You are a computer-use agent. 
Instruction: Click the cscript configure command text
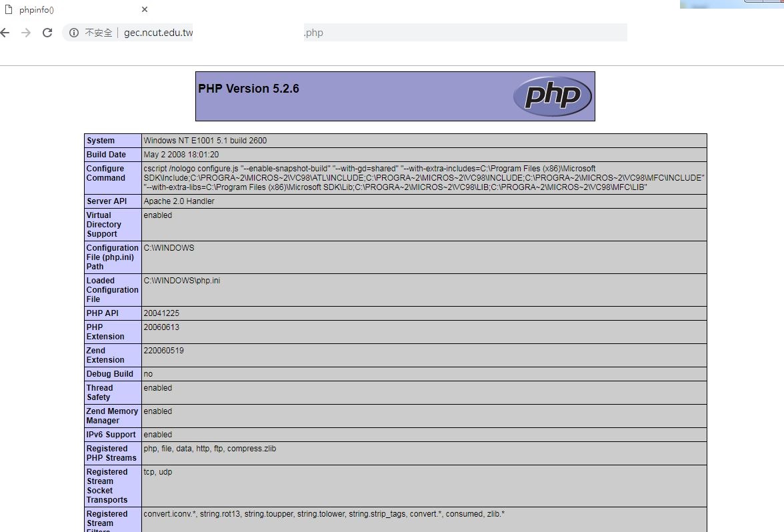pos(424,178)
